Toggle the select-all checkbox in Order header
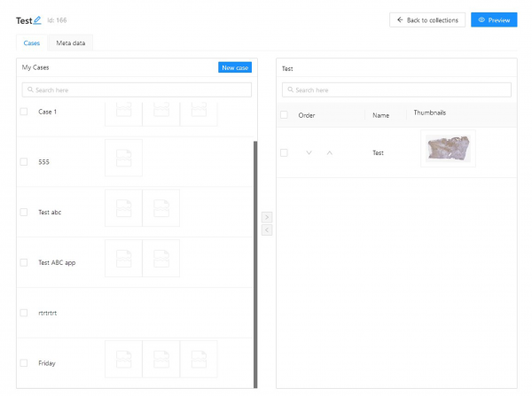This screenshot has height=396, width=532. pos(285,115)
